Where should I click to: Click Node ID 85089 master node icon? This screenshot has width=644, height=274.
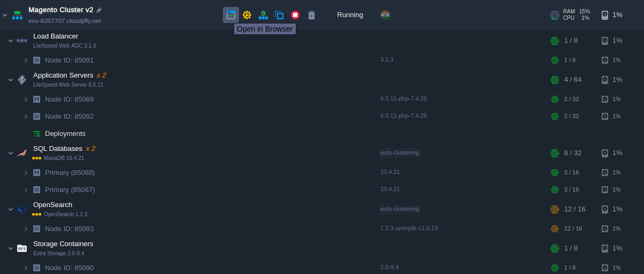click(36, 99)
